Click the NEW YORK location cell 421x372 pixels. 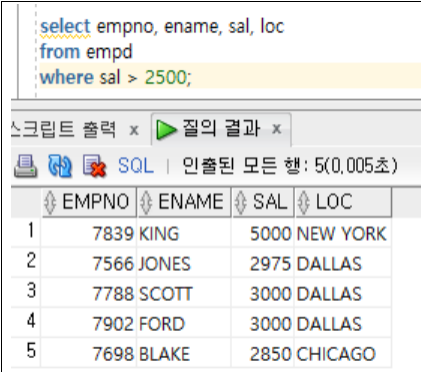click(343, 233)
